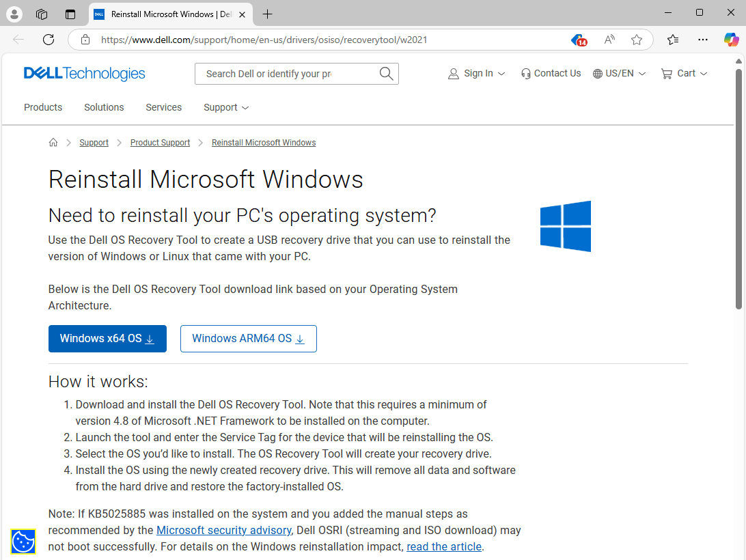Open the Product Support breadcrumb link
The image size is (746, 560).
coord(160,143)
